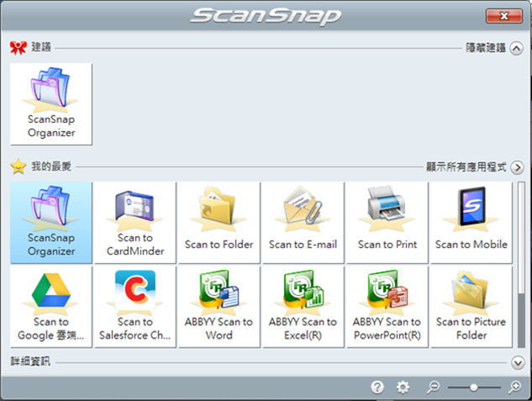The height and width of the screenshot is (401, 532).
Task: Open ScanSnap Organizer in the recommendations section
Action: pos(51,103)
